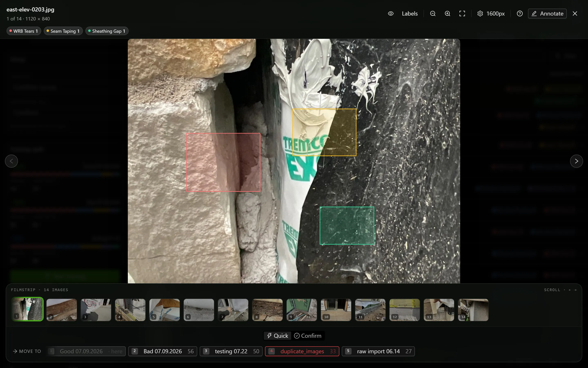Select the red WRB Tears bounding box
Screen dimensions: 588x368
point(223,162)
